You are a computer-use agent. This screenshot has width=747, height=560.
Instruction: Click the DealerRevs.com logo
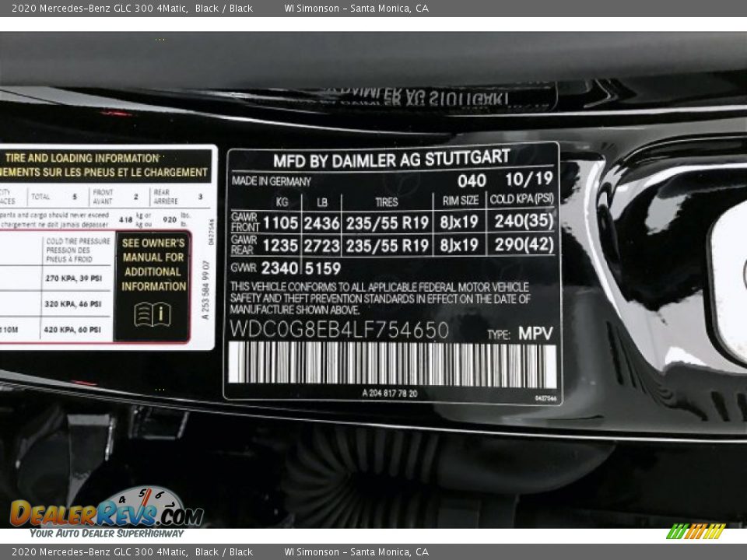(106, 513)
